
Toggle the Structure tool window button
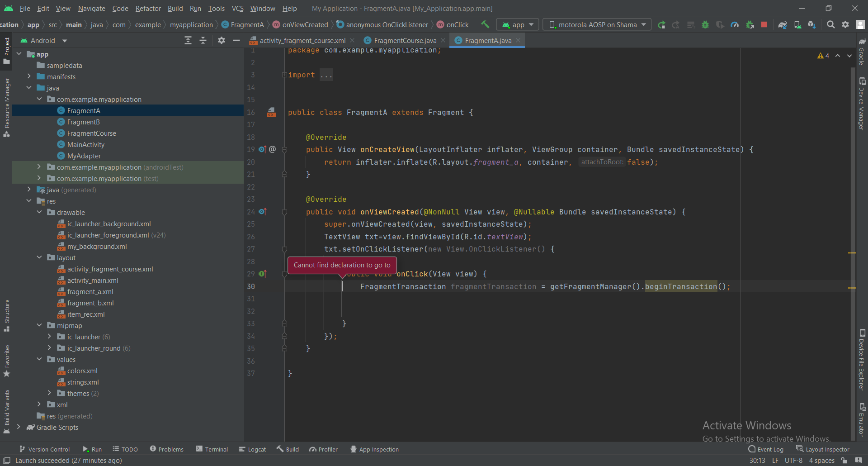pyautogui.click(x=6, y=316)
